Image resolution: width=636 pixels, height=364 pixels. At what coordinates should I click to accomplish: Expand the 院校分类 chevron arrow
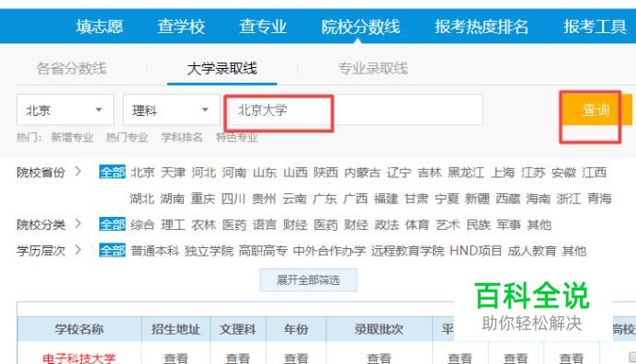point(78,223)
